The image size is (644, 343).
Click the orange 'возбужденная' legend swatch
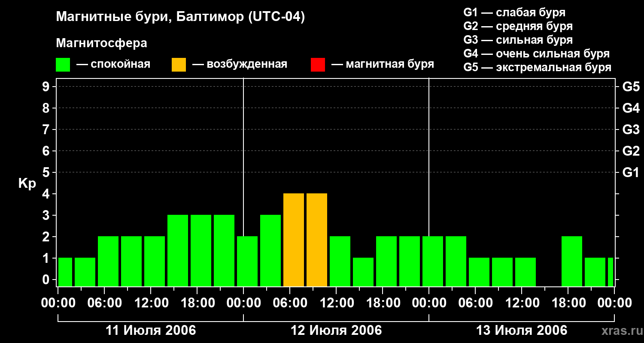click(x=179, y=65)
